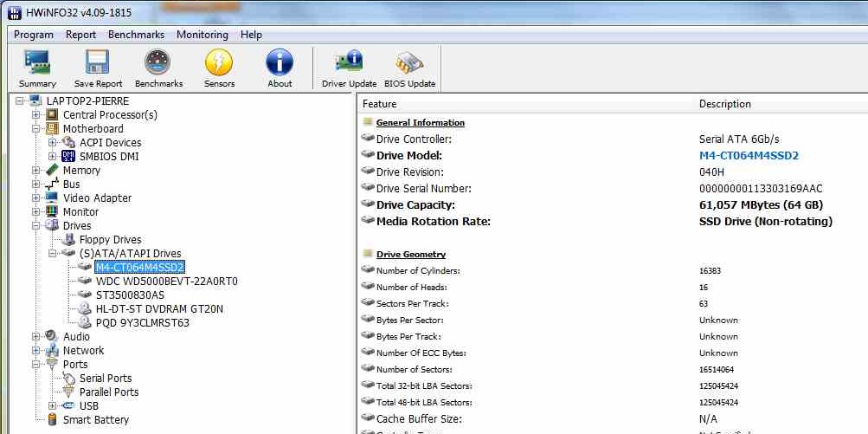Click the Number of Cylinders row
This screenshot has height=434, width=868.
[614, 270]
